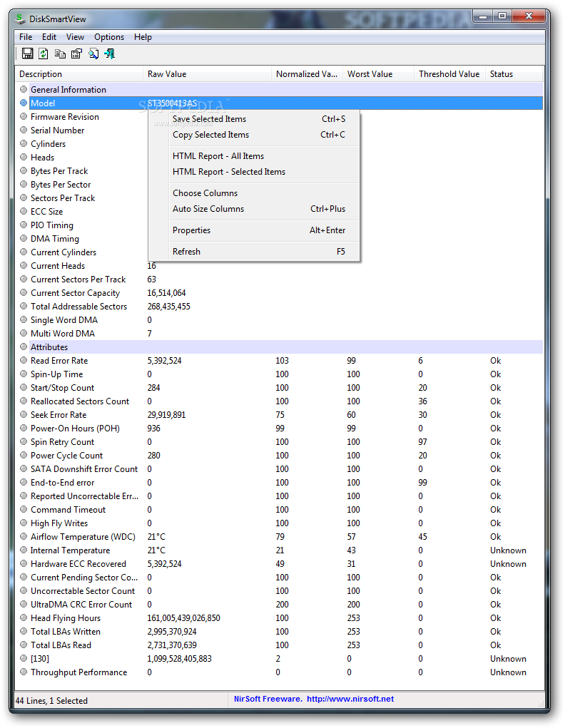Click the Save toolbar floppy icon
This screenshot has width=565, height=728.
(27, 54)
